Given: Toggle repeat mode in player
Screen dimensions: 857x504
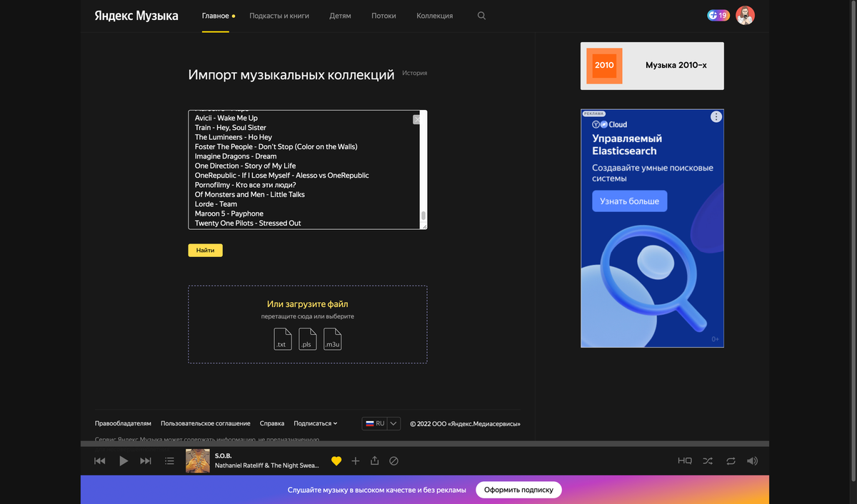Looking at the screenshot, I should pyautogui.click(x=731, y=461).
